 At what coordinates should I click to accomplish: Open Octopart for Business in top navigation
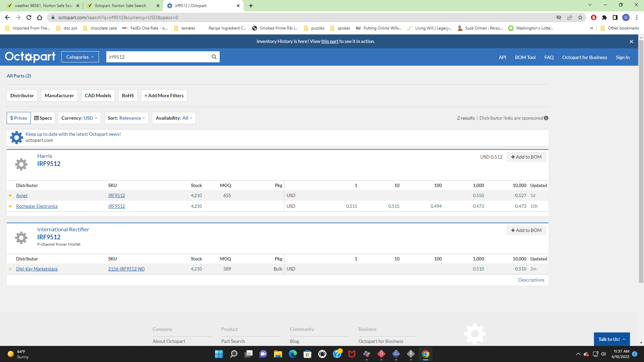pos(585,57)
